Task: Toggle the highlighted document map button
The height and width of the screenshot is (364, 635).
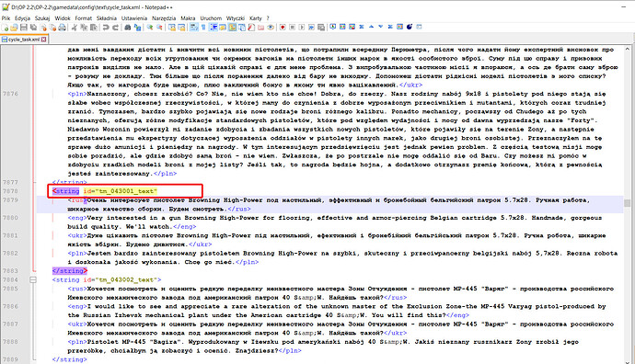Action: pos(233,27)
